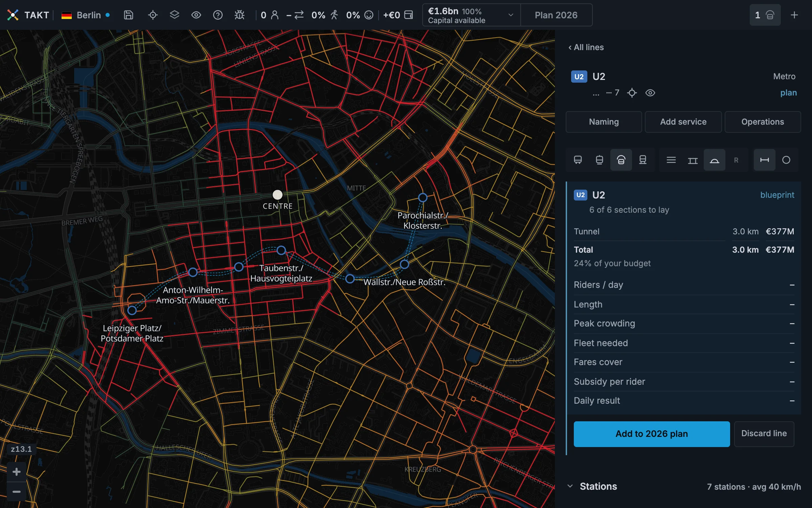Select Leipziger Platz/Potsdamer Platz station node

click(132, 310)
